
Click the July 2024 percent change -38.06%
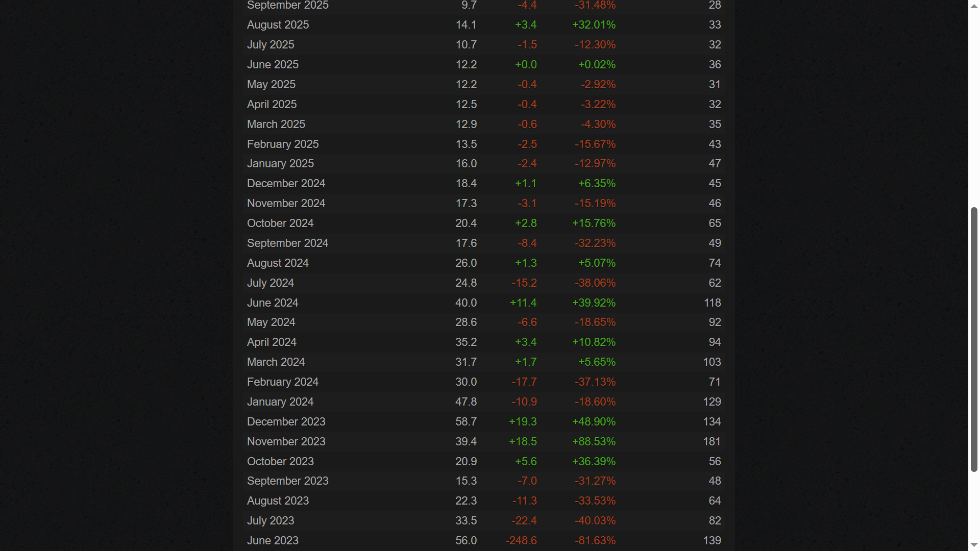click(595, 283)
